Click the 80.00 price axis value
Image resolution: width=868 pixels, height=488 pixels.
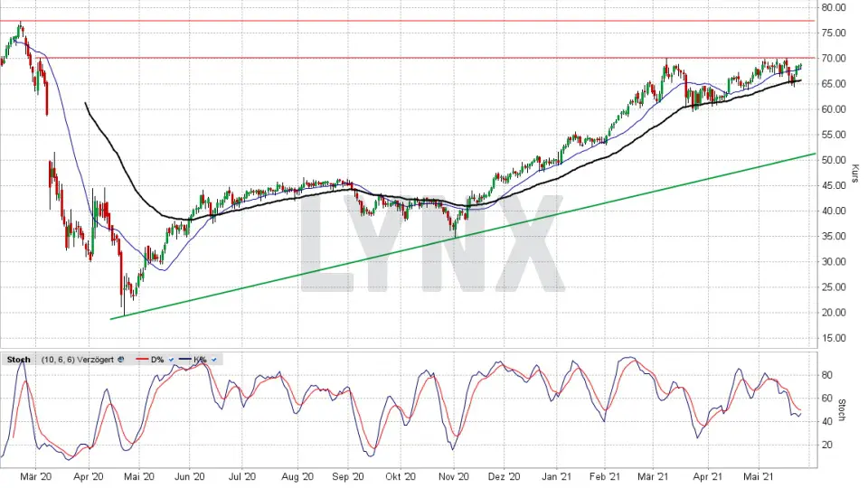(834, 7)
